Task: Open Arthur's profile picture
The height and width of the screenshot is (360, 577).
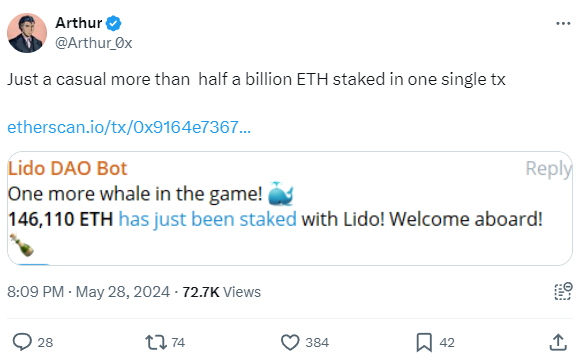Action: point(27,33)
